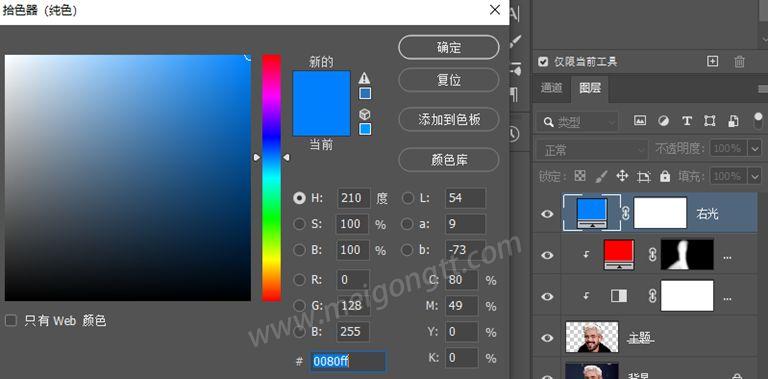Click the black-white adjustment layer icon
The height and width of the screenshot is (379, 768).
(619, 296)
